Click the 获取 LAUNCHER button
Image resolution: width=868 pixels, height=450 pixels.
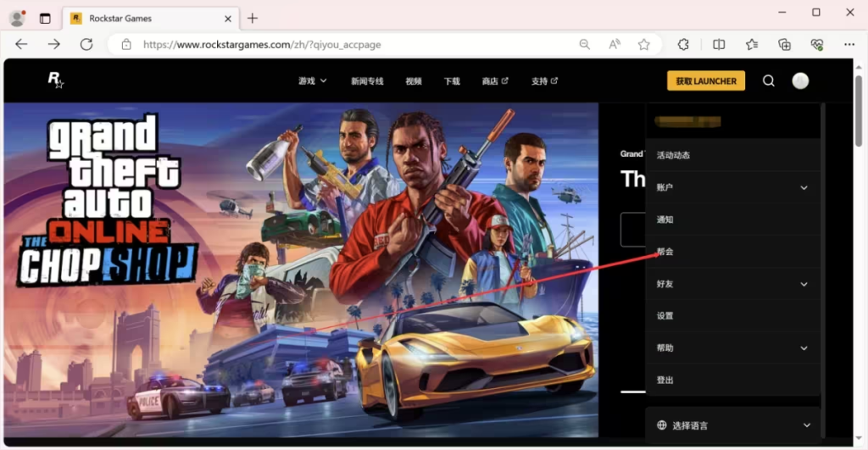point(706,81)
